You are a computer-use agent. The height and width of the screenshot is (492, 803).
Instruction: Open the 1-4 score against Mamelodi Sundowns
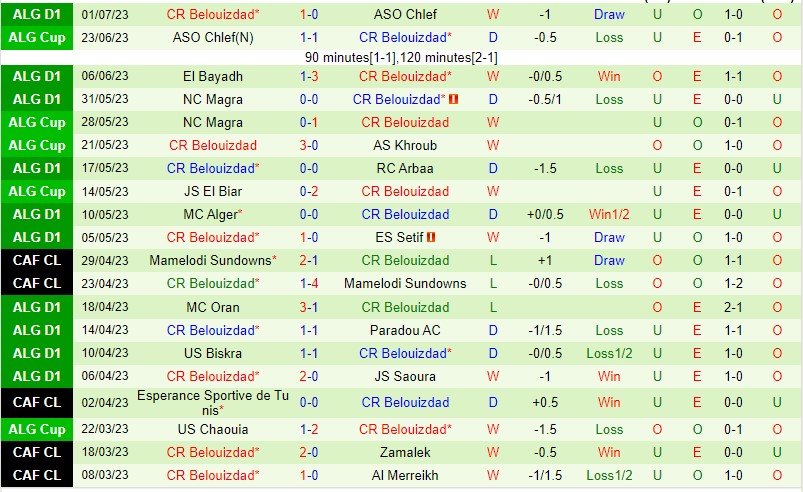309,283
